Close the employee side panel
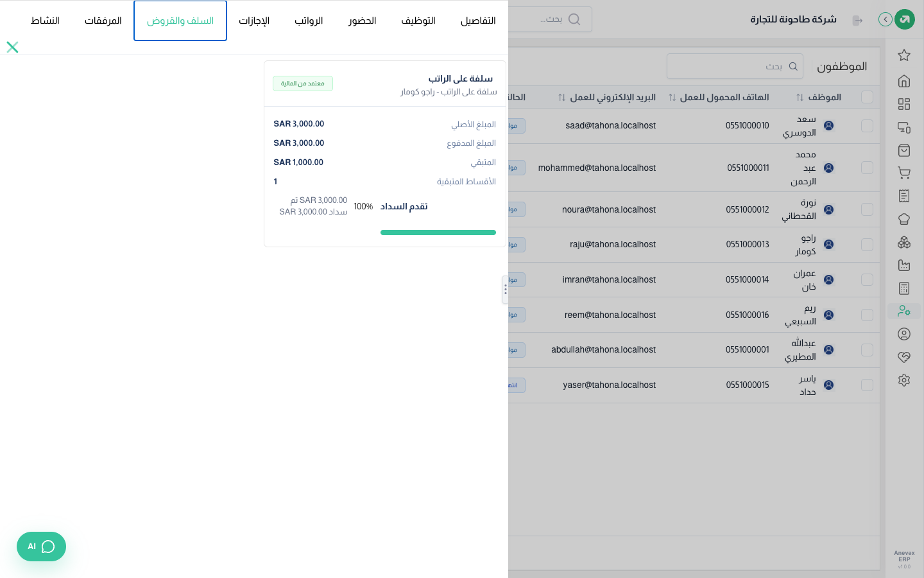This screenshot has height=578, width=924. click(12, 47)
